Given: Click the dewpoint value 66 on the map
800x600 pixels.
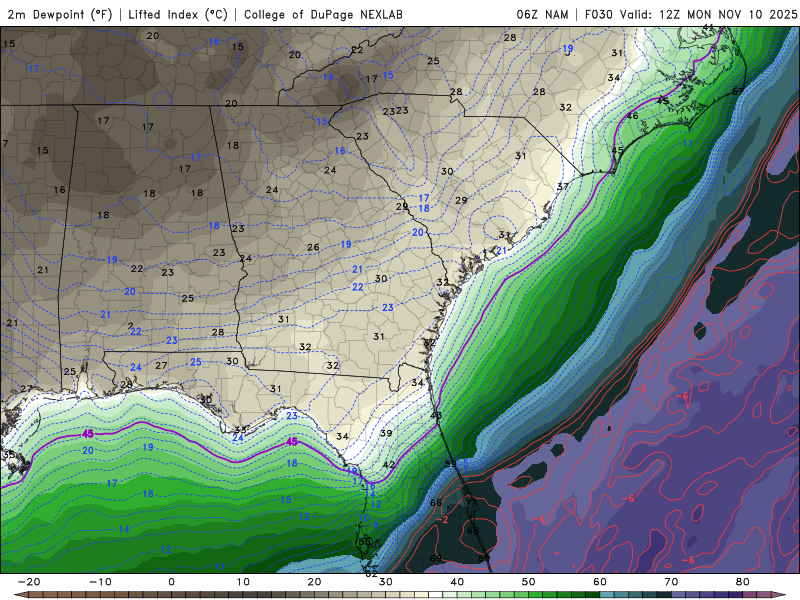Looking at the screenshot, I should (x=436, y=503).
